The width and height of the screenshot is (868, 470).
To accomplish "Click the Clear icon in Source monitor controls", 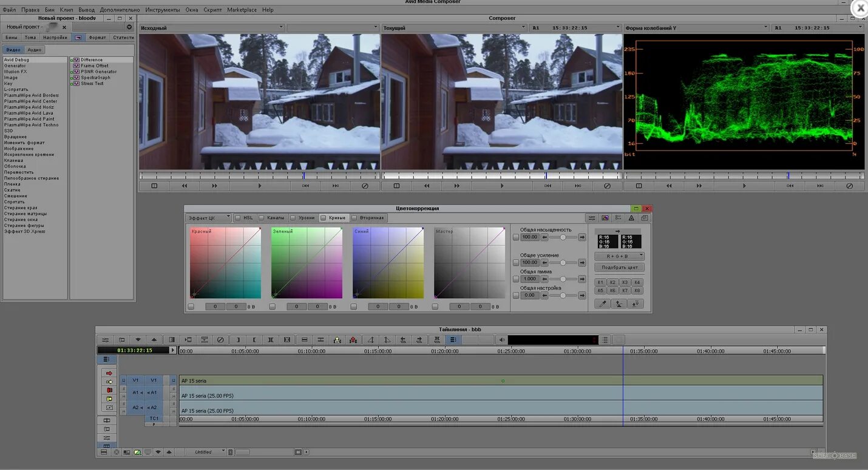I will click(x=365, y=186).
